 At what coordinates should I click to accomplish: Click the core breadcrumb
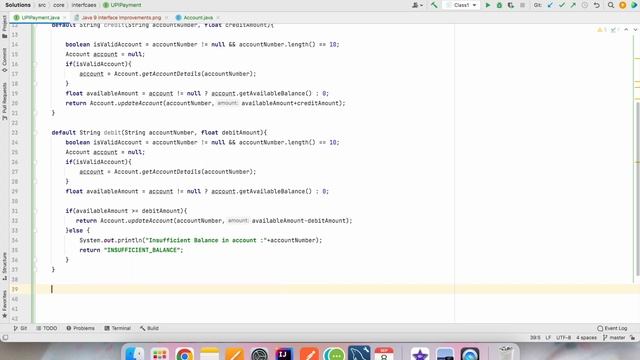pos(59,5)
